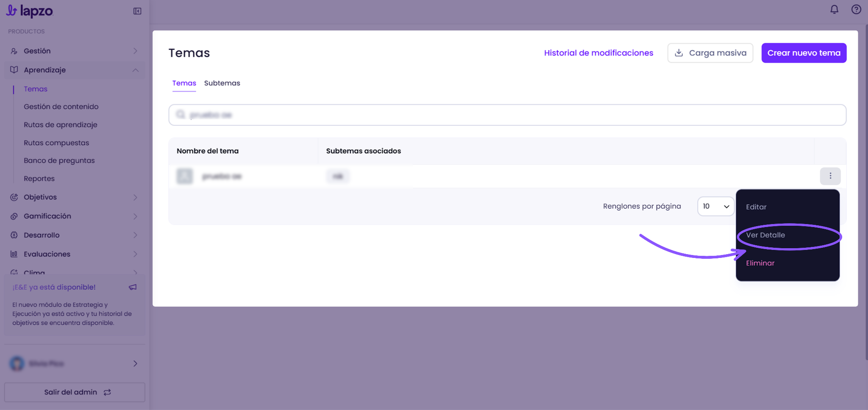Expand the Gamificación section chevron
868x410 pixels.
point(135,216)
